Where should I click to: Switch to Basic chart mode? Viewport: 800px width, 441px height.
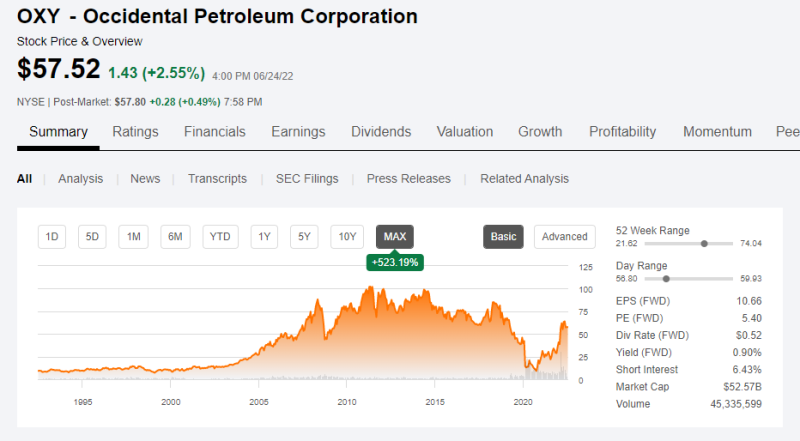[x=503, y=237]
